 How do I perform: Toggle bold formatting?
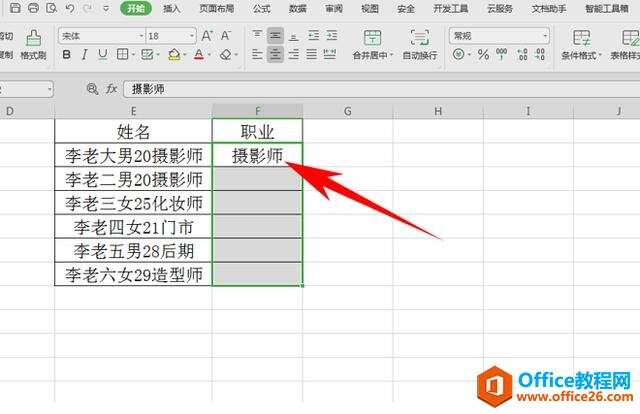click(67, 54)
